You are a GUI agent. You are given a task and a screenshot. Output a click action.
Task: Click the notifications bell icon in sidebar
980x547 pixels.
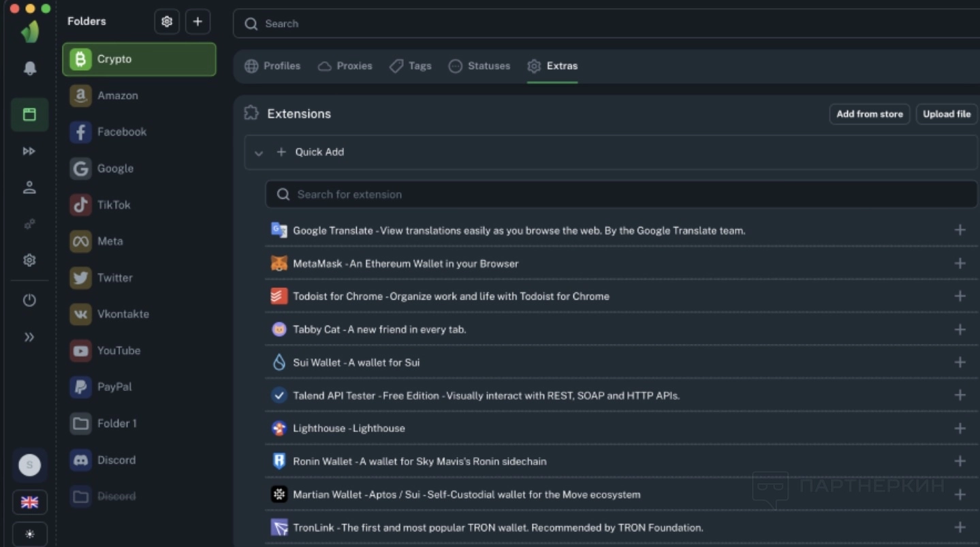pyautogui.click(x=29, y=68)
